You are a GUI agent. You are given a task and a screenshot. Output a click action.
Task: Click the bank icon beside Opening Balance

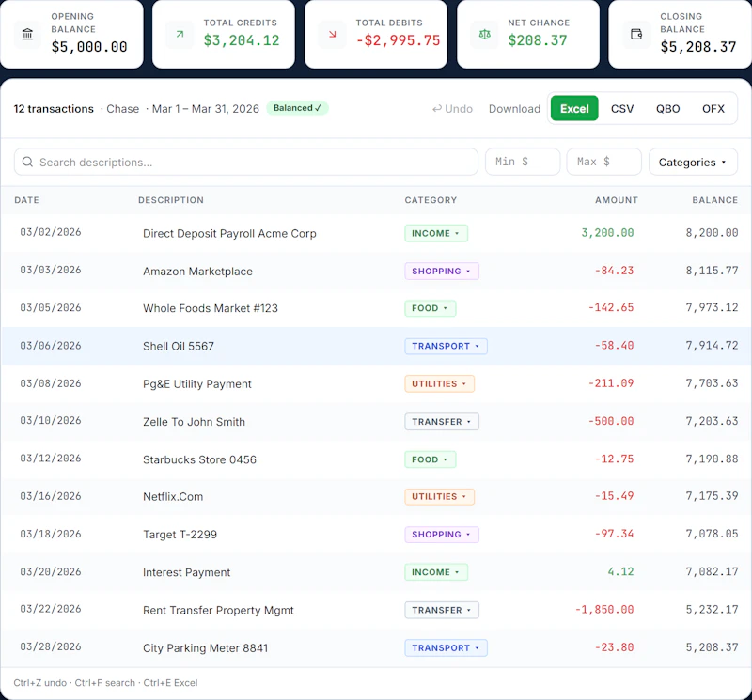[28, 34]
